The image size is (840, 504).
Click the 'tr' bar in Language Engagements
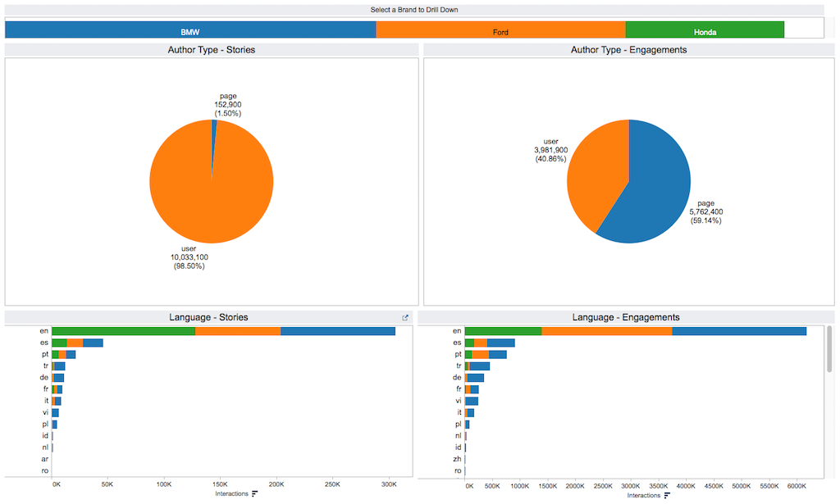pos(479,366)
